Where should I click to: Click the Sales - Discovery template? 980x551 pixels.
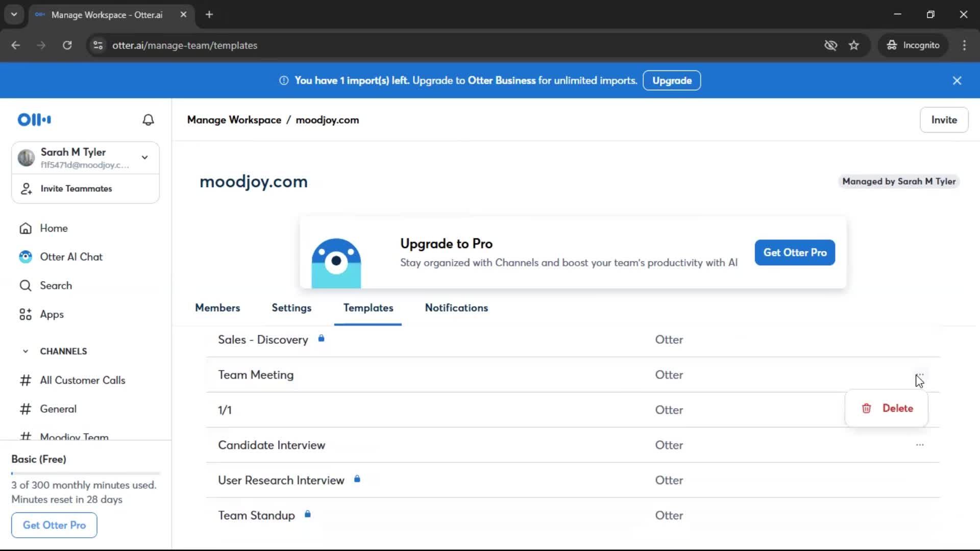pyautogui.click(x=263, y=340)
